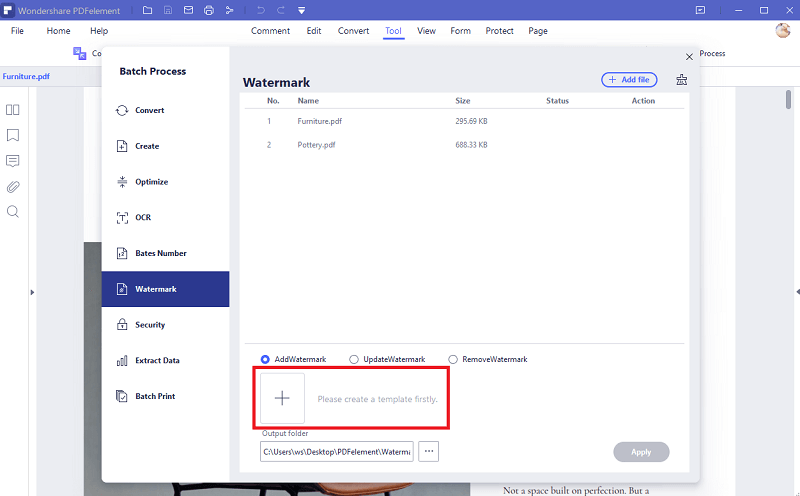Select Batch Print in Batch Process

pos(165,396)
